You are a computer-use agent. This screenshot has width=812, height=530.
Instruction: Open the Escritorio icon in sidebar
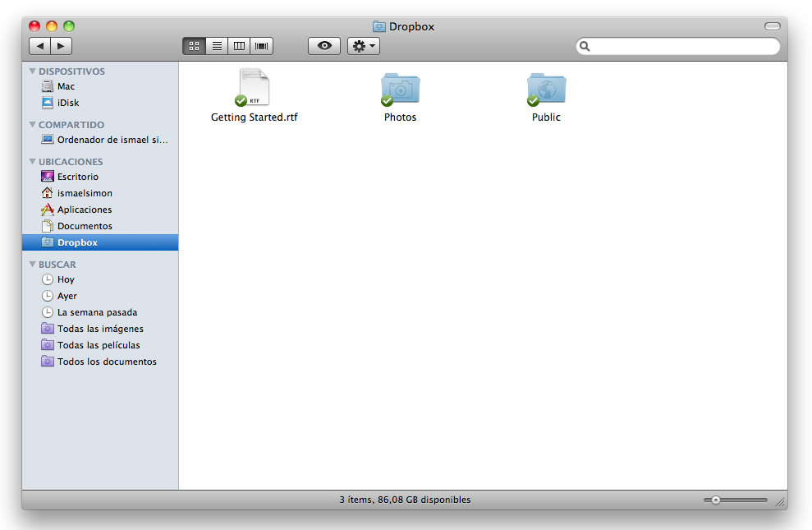47,176
